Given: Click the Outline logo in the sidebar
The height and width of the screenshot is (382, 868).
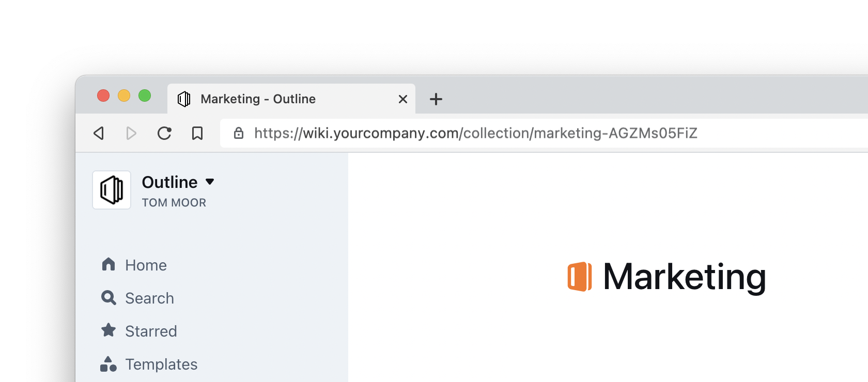Looking at the screenshot, I should tap(112, 190).
